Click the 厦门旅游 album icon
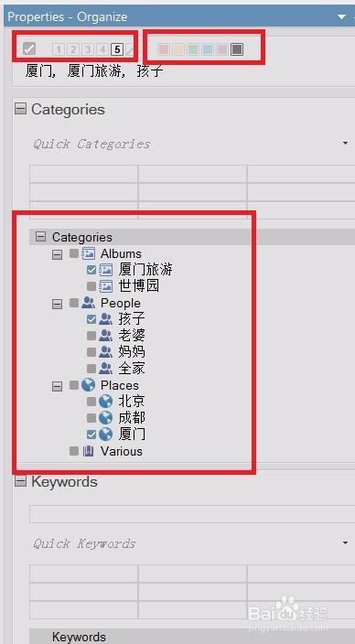 coord(106,270)
